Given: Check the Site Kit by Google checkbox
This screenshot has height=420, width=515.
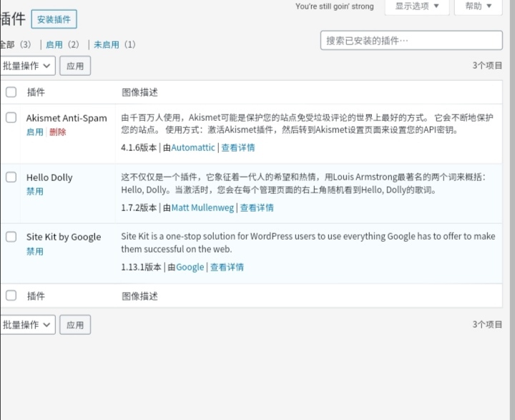Looking at the screenshot, I should click(x=11, y=237).
